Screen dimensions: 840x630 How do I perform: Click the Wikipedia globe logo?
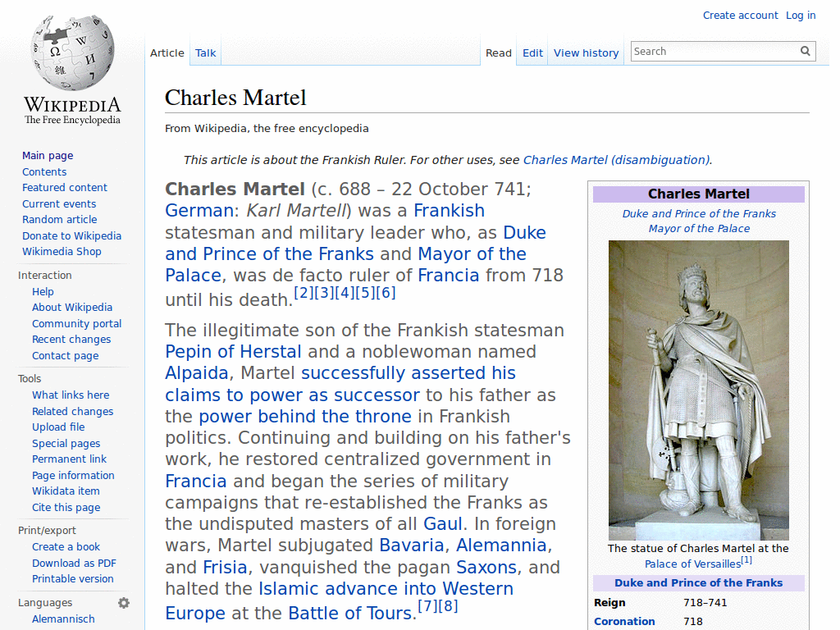click(x=72, y=52)
